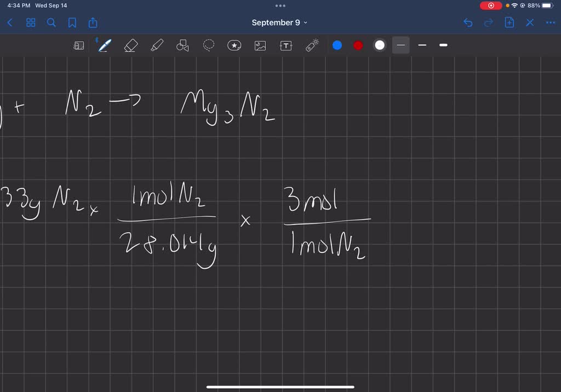
Task: Open the Shapes tool
Action: 182,45
